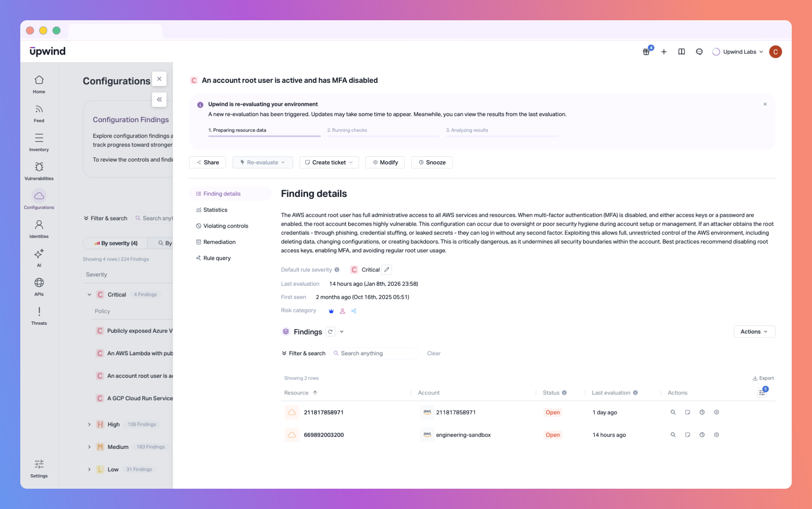This screenshot has height=509, width=812.
Task: Open the AI sparkle icon in sidebar
Action: (x=39, y=254)
